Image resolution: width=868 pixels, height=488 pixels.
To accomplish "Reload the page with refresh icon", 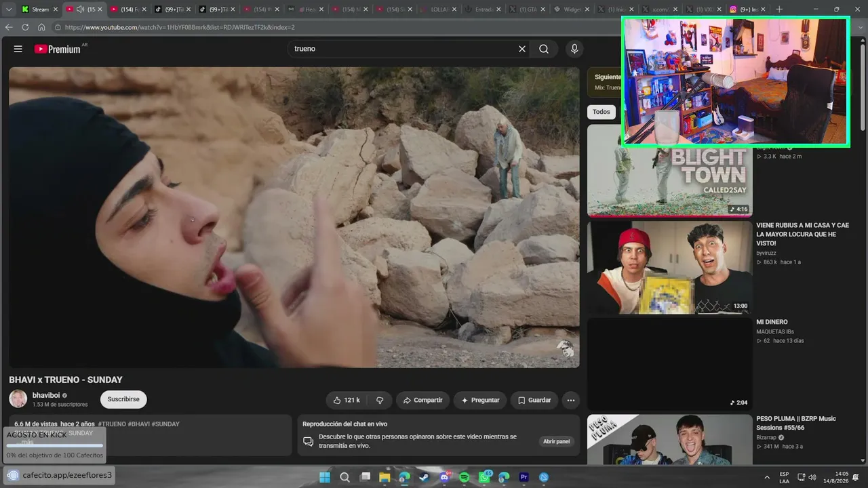I will [x=25, y=27].
